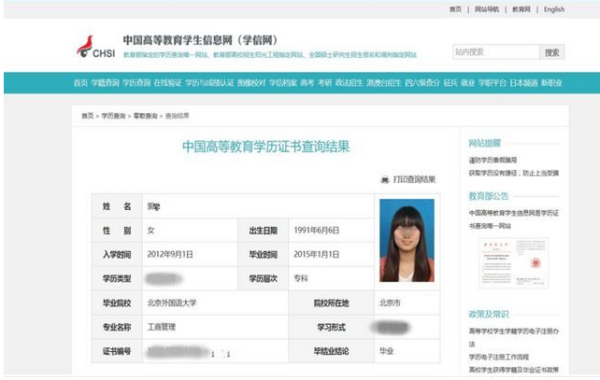Switch site language to English

(x=554, y=9)
